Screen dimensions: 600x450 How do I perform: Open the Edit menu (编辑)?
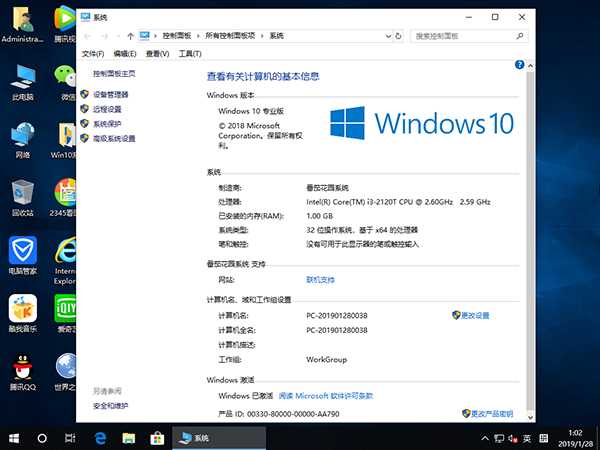(x=125, y=54)
